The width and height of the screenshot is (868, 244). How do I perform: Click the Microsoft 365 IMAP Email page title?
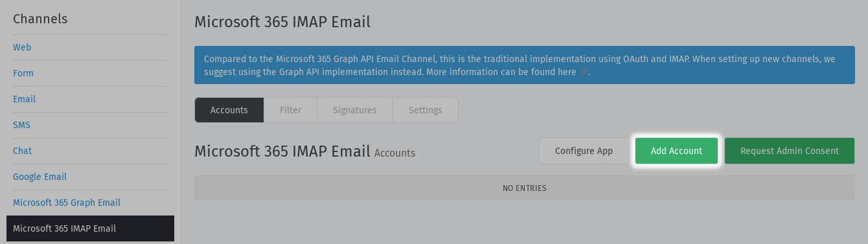pyautogui.click(x=282, y=22)
